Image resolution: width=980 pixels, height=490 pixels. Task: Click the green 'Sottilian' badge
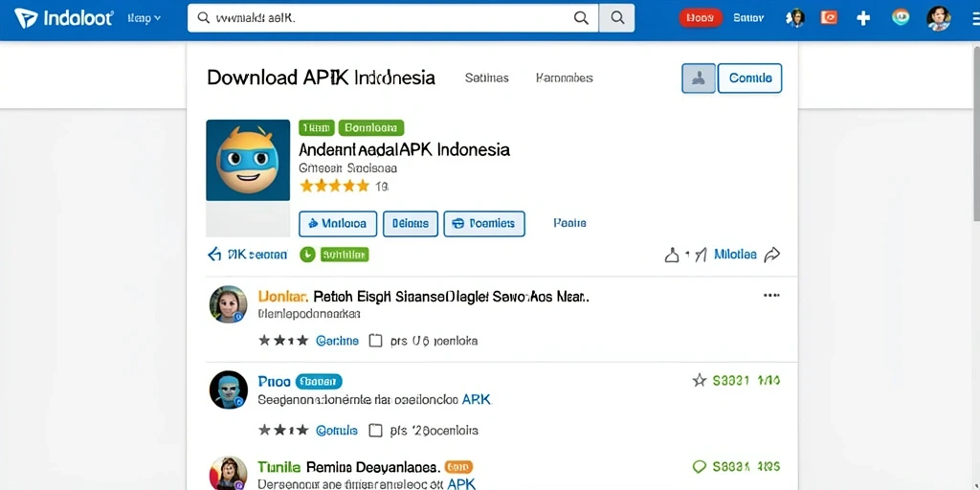(345, 255)
